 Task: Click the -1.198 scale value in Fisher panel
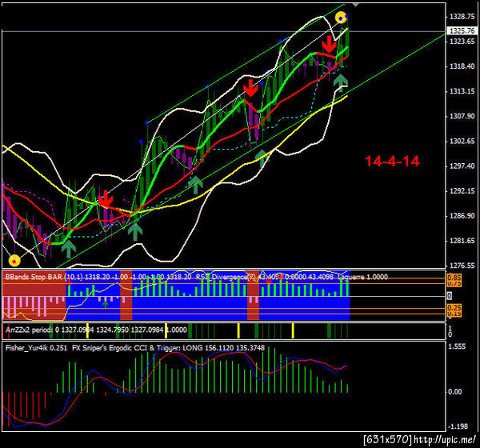pos(458,426)
